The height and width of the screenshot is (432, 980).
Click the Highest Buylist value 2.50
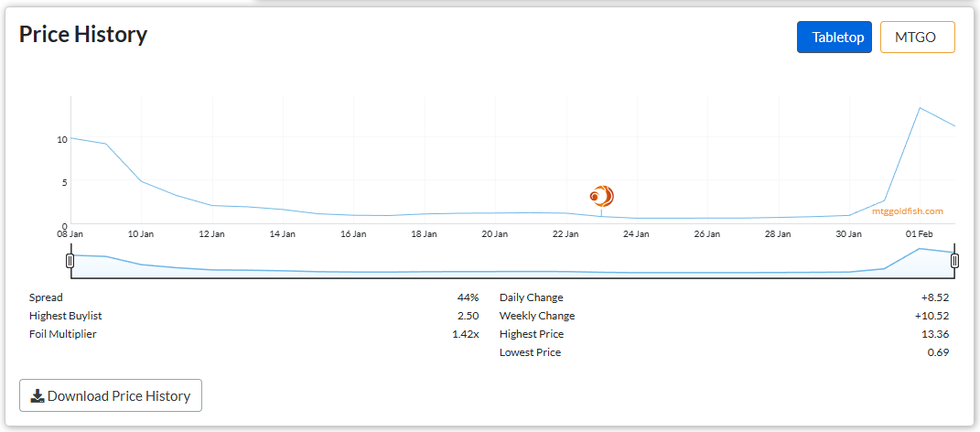click(468, 316)
